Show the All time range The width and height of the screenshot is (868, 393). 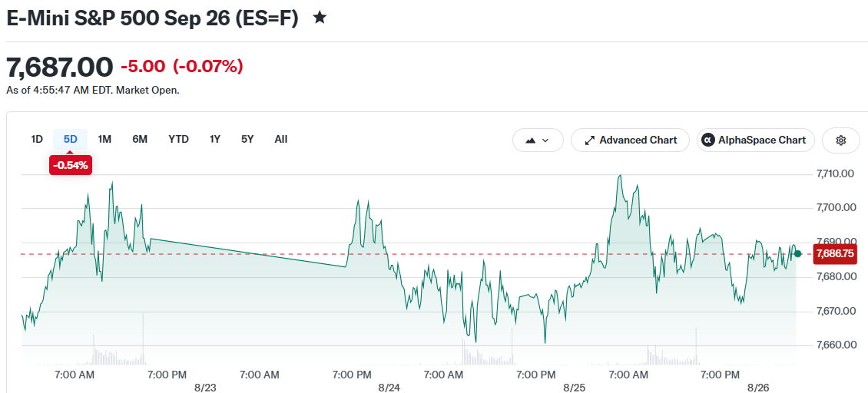tap(281, 140)
